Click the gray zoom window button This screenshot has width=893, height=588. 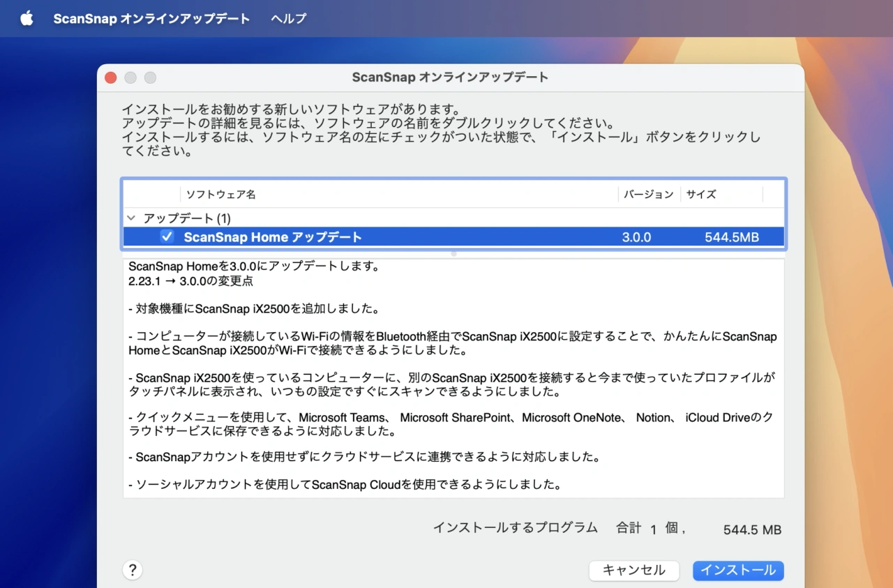pos(150,77)
